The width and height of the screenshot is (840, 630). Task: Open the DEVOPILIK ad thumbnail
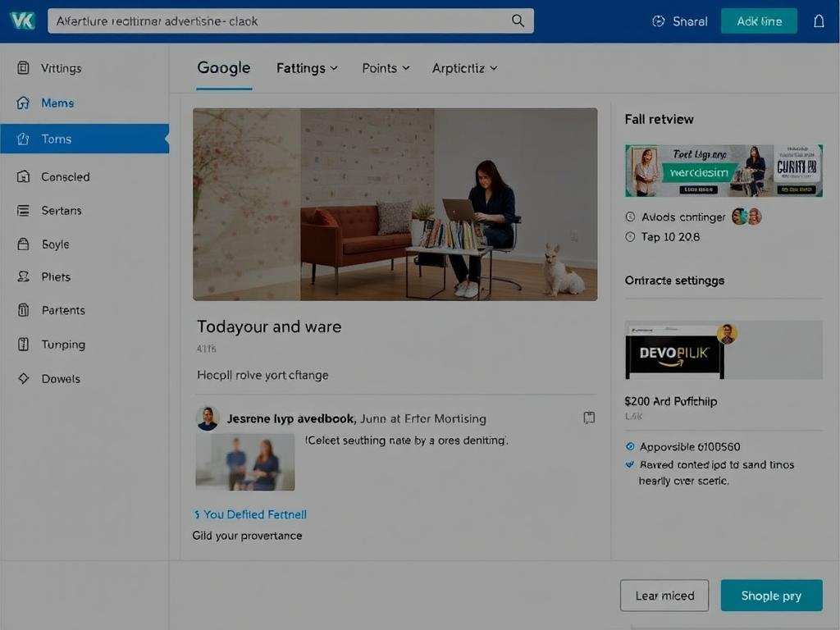(x=674, y=351)
